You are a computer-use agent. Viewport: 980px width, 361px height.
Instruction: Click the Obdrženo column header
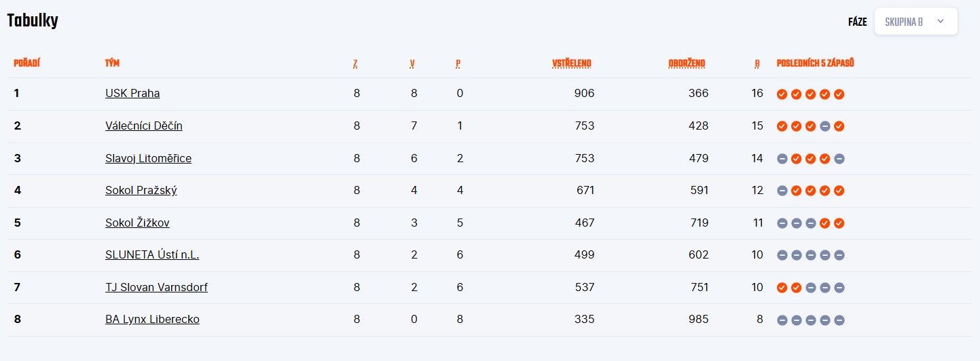coord(687,64)
